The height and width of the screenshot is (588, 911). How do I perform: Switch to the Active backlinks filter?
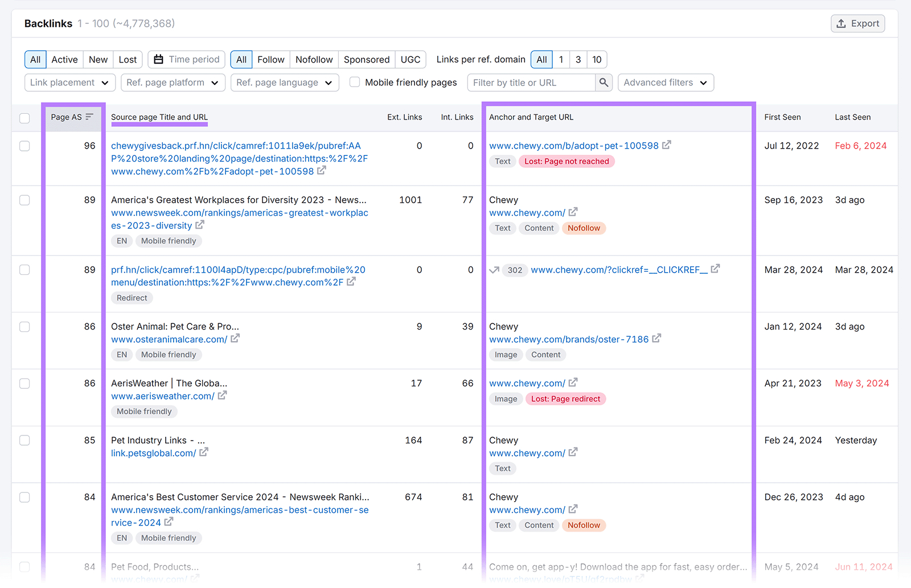(64, 59)
